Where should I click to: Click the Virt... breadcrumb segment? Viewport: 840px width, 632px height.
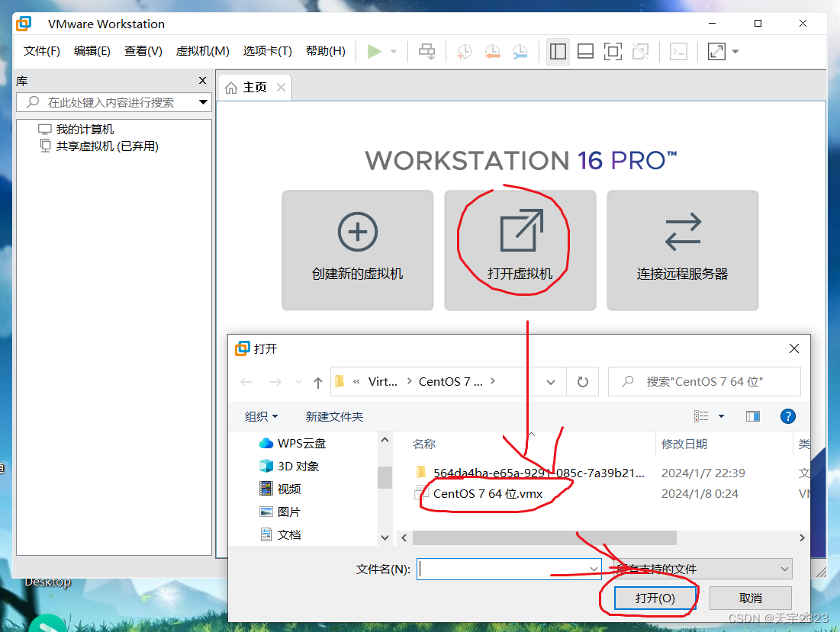point(382,381)
